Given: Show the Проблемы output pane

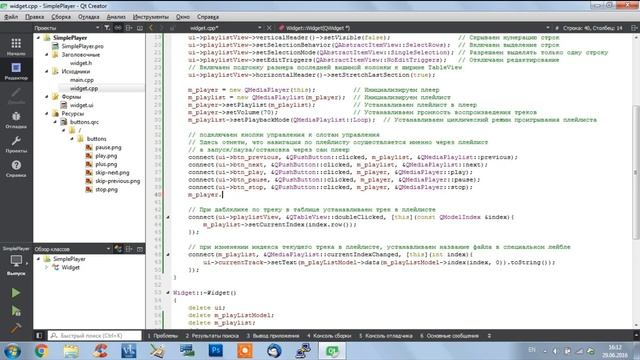Looking at the screenshot, I should [x=162, y=336].
